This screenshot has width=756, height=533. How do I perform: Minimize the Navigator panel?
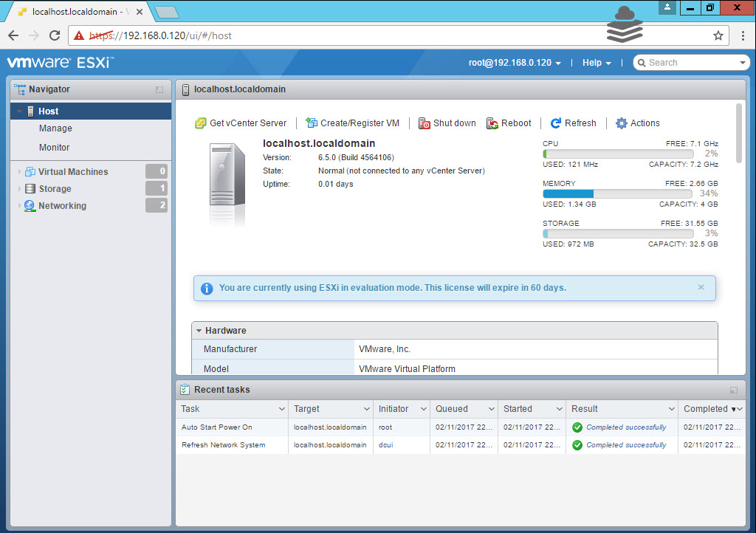[x=159, y=89]
